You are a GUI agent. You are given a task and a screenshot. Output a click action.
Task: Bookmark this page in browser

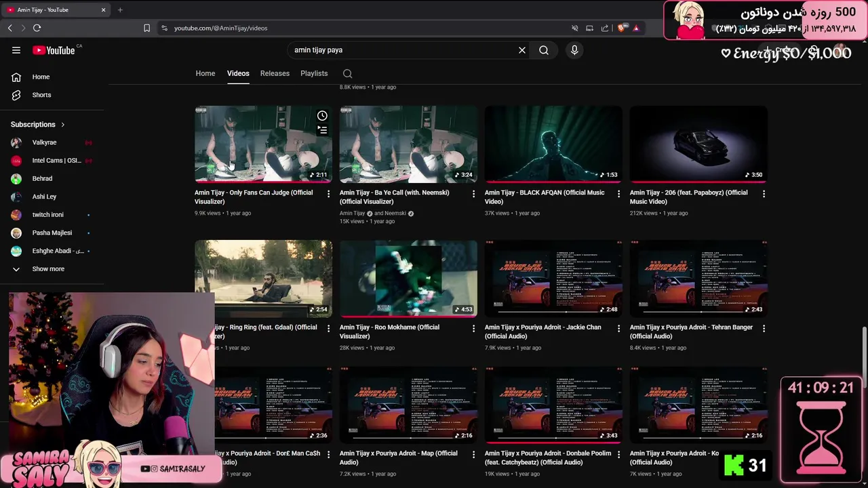pyautogui.click(x=146, y=28)
